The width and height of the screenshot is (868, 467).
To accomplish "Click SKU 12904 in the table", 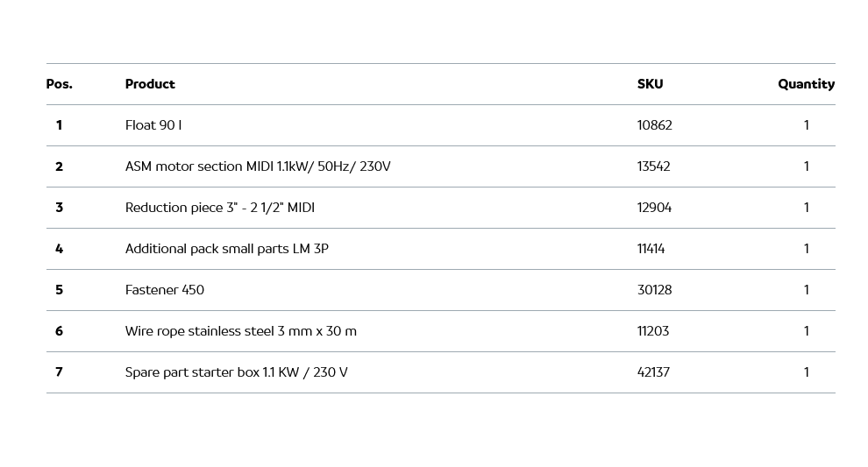I will click(x=654, y=208).
